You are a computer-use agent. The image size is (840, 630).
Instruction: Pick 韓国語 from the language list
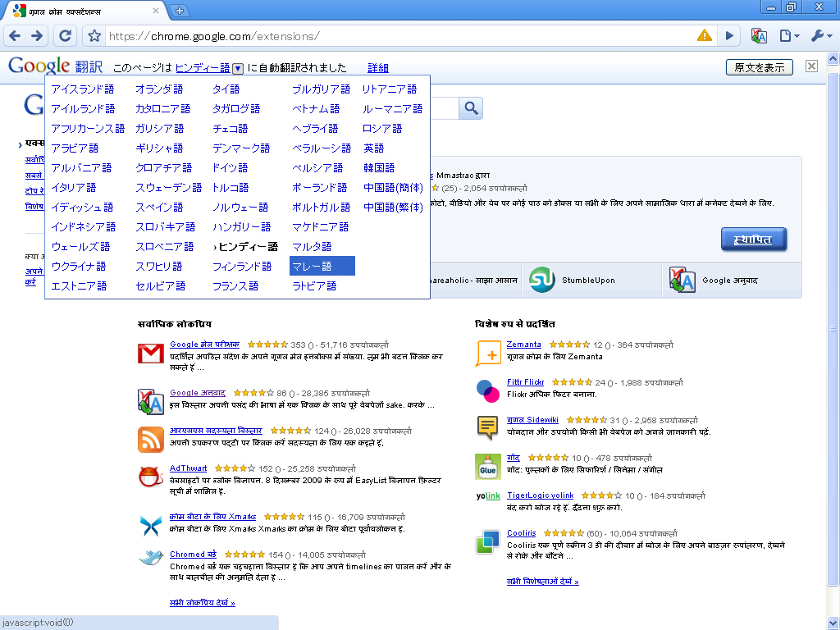[x=379, y=167]
